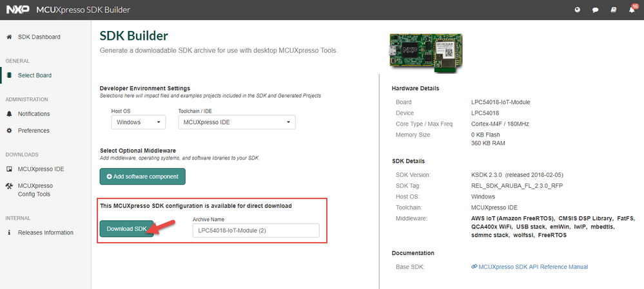The image size is (644, 289).
Task: Open Preferences in sidebar
Action: click(34, 131)
